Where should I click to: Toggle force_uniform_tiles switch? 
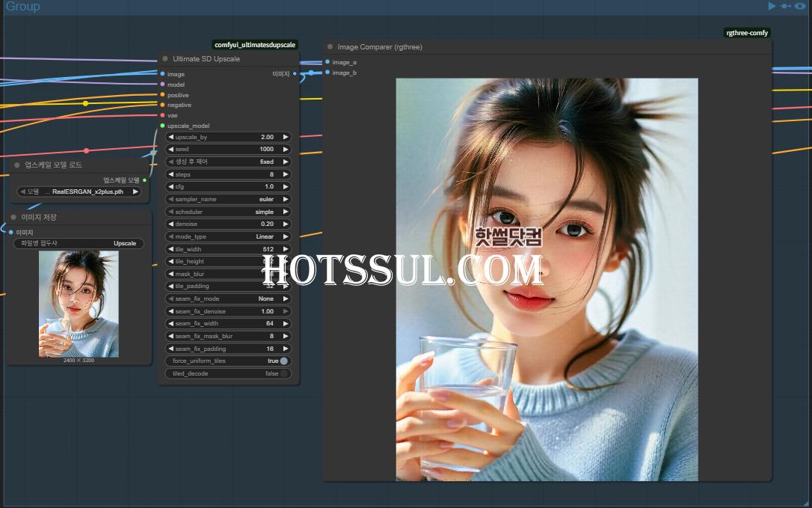pyautogui.click(x=283, y=361)
